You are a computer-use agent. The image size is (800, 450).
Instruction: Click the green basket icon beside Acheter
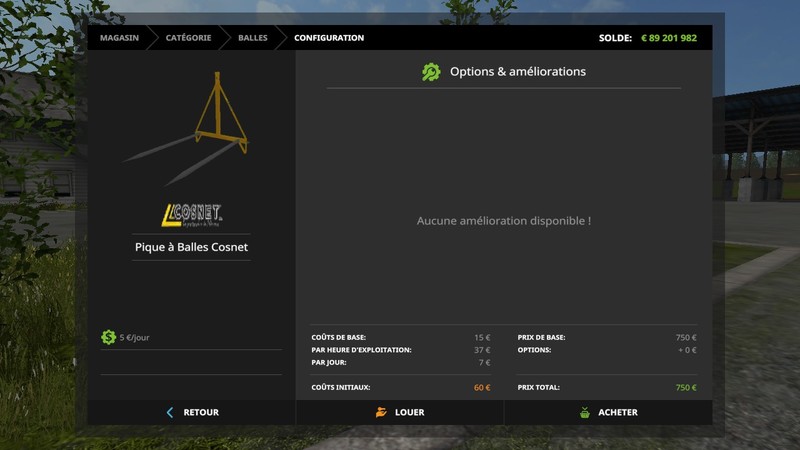coord(584,412)
